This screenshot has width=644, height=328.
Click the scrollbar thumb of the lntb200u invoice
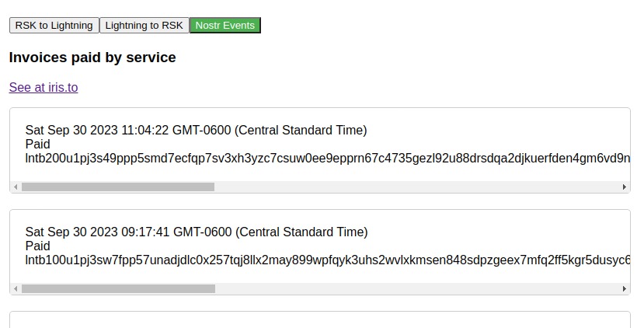pos(118,187)
